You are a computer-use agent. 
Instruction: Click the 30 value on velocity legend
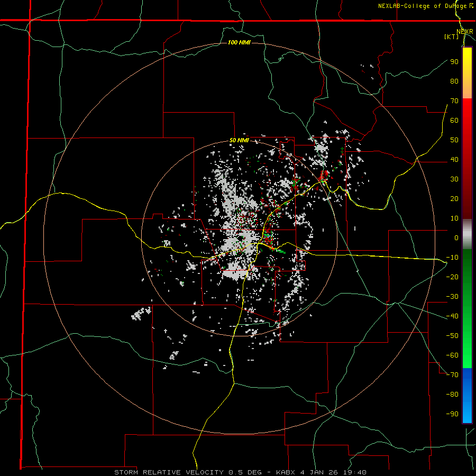point(454,179)
